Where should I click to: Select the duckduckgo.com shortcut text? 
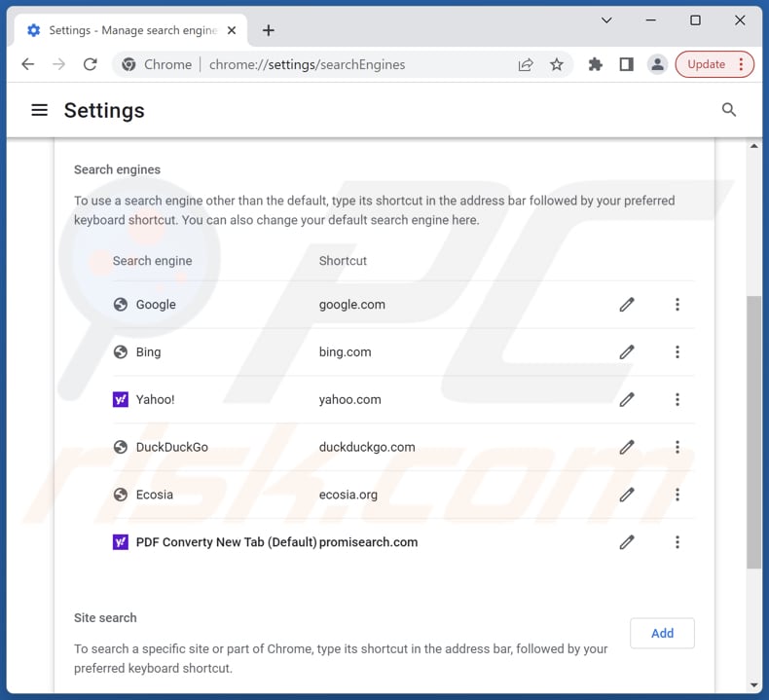click(x=367, y=448)
